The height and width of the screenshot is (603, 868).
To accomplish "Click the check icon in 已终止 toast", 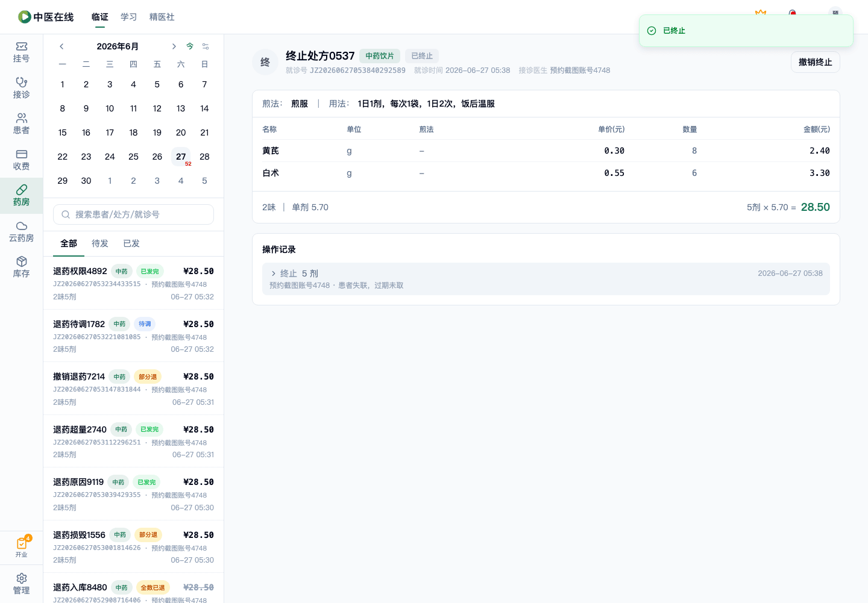I will coord(652,31).
